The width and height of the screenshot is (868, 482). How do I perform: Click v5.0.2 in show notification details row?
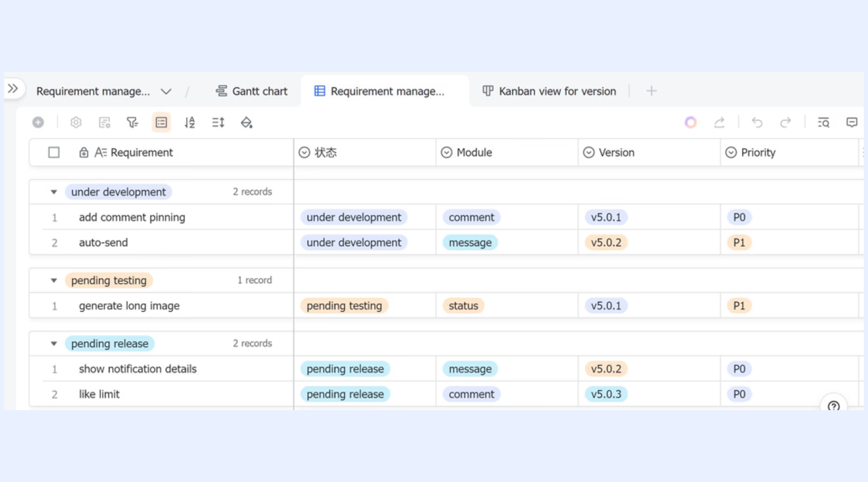[x=606, y=369]
